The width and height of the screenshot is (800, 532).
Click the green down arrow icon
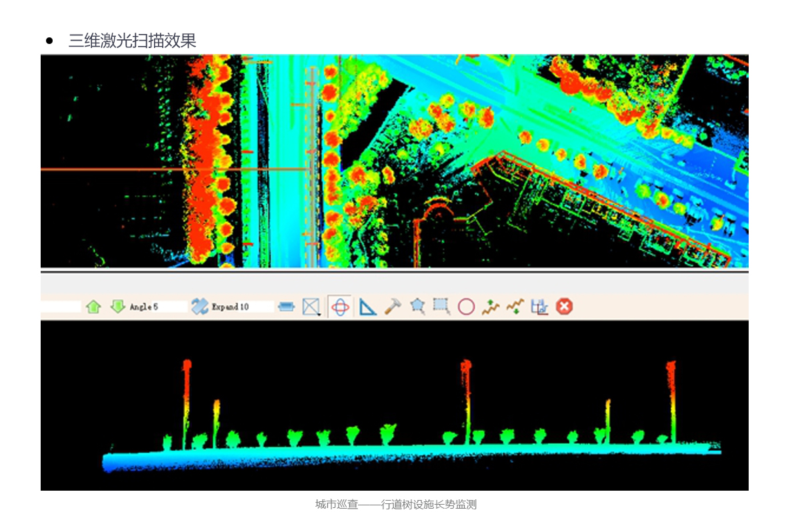point(118,307)
